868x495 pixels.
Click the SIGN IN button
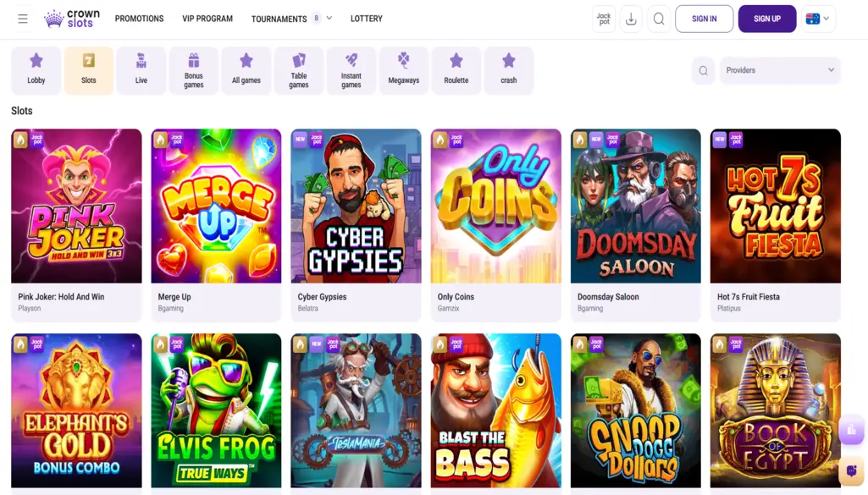point(704,18)
